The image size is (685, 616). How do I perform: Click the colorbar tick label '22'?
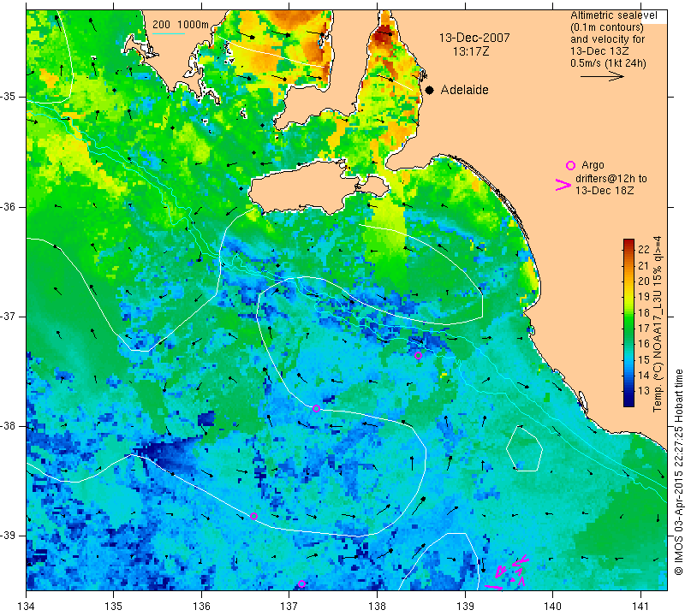tap(644, 249)
